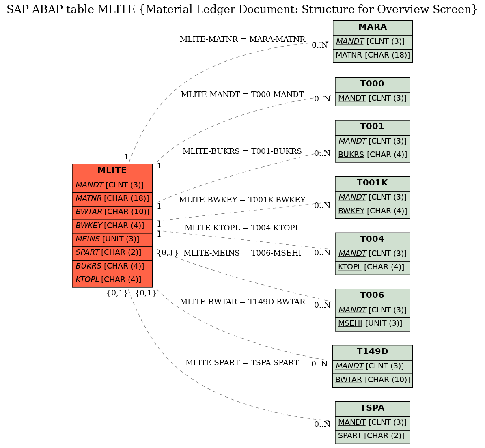The image size is (485, 448).
Task: Select MLITE field SPART [CHAR (2)]
Action: tap(112, 254)
